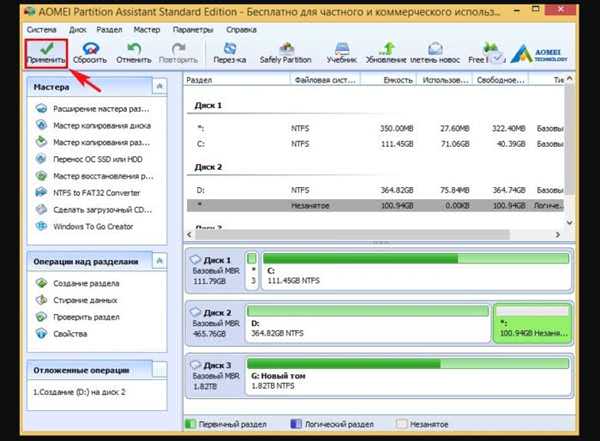Launch Мастер копирования раздела

(x=93, y=142)
